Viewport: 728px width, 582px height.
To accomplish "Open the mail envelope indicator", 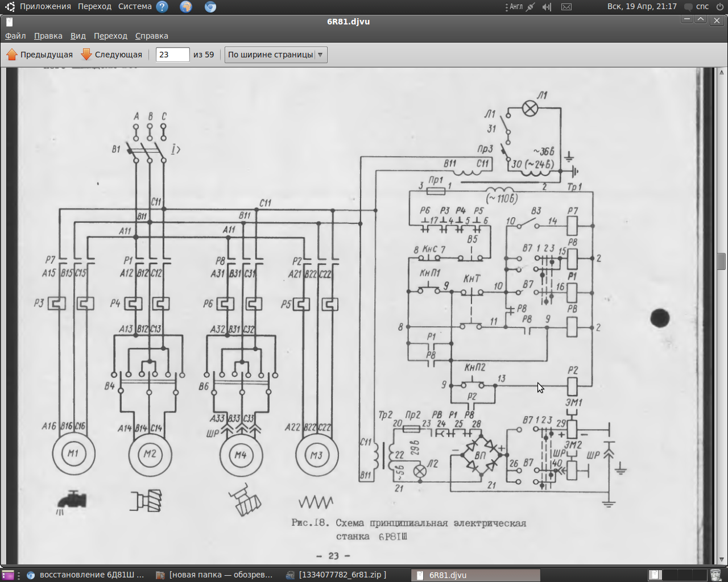I will pyautogui.click(x=566, y=7).
